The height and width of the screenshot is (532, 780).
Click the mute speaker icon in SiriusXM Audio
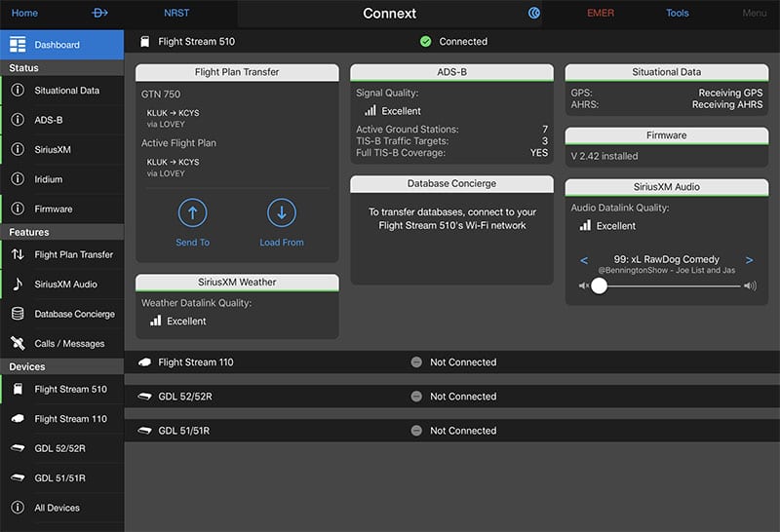click(583, 285)
